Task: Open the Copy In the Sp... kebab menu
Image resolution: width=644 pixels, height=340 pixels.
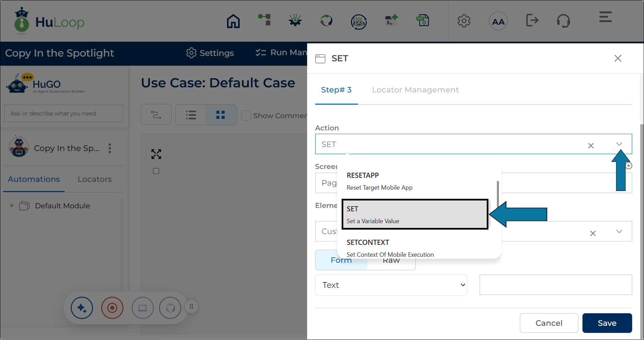Action: pos(110,148)
